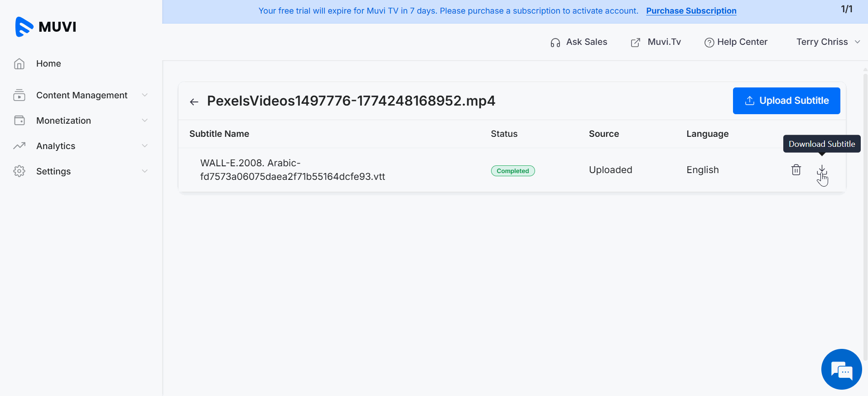This screenshot has width=868, height=396.
Task: Expand the Content Management chevron
Action: click(x=145, y=95)
